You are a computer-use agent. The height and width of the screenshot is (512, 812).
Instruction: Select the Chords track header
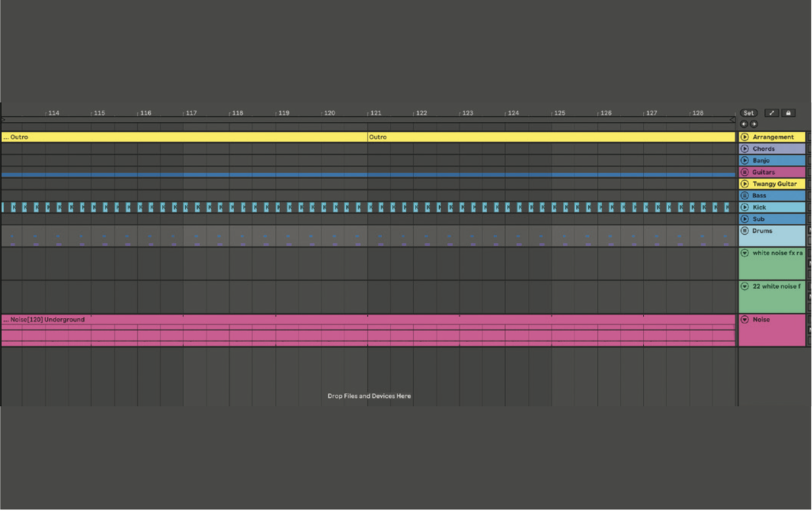tap(771, 148)
